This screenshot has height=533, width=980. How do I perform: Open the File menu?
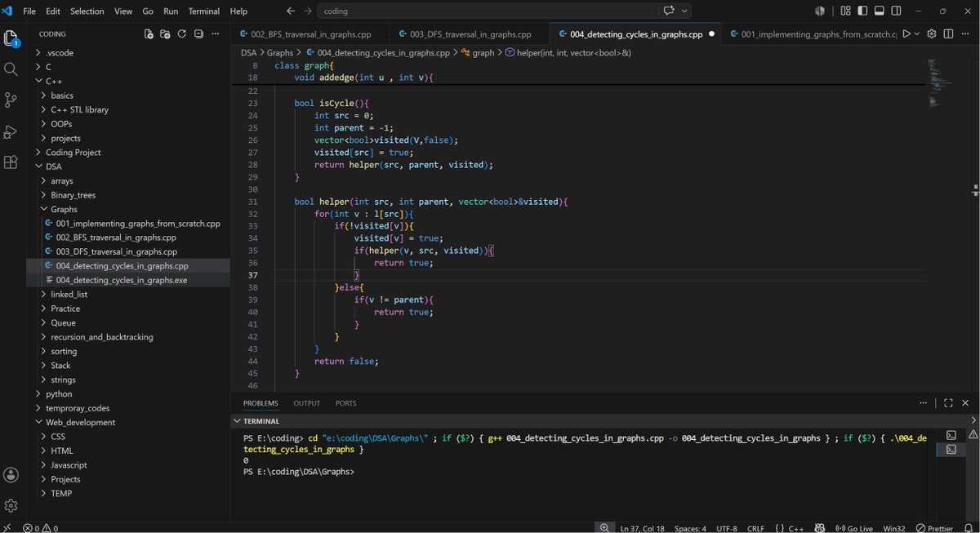[x=29, y=11]
